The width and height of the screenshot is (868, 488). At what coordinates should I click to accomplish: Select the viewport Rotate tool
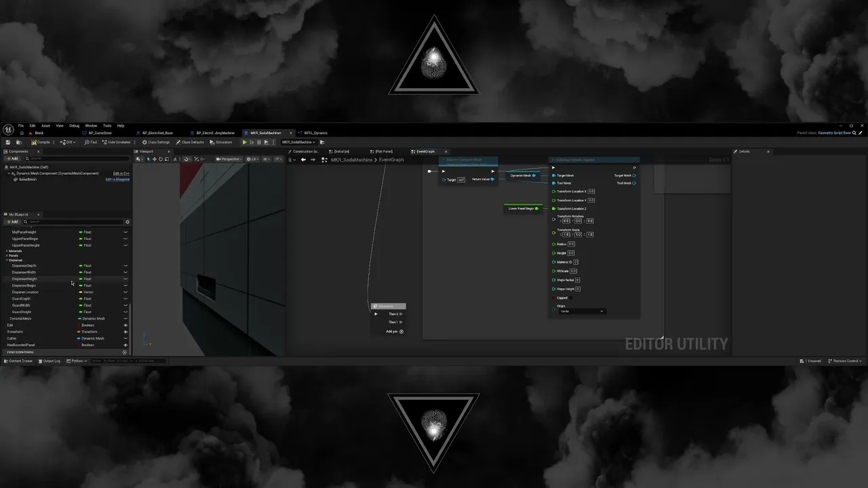point(161,159)
